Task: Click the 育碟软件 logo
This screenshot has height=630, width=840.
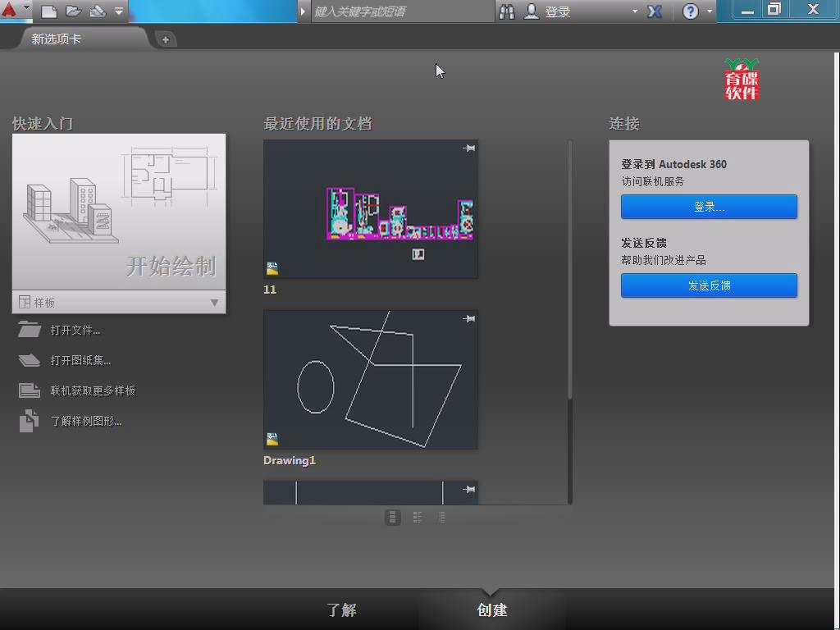Action: (742, 80)
